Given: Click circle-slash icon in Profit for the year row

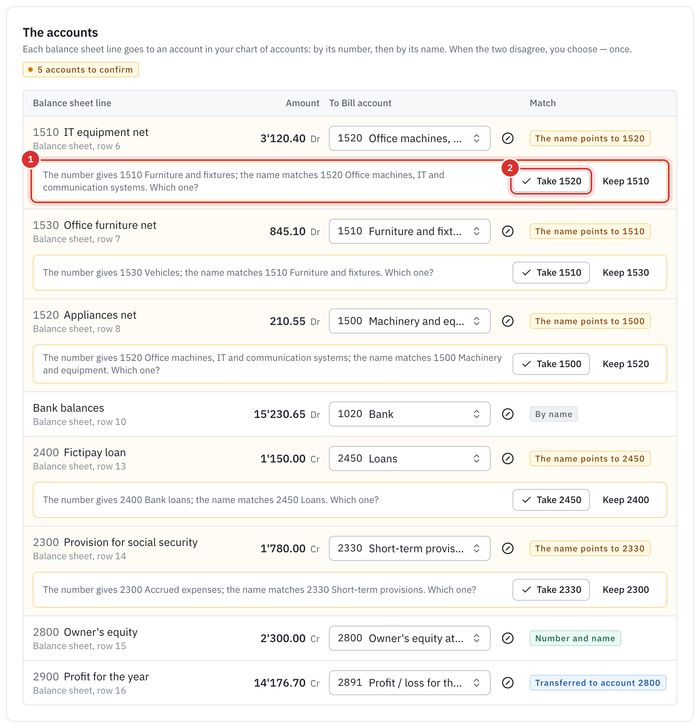Looking at the screenshot, I should 507,683.
